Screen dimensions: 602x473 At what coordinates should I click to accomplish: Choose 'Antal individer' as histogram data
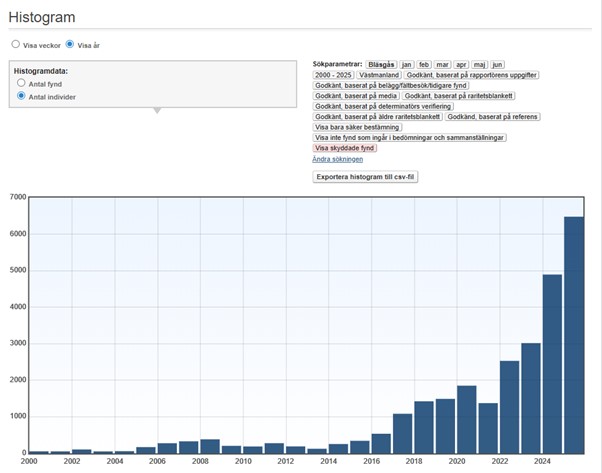[22, 97]
